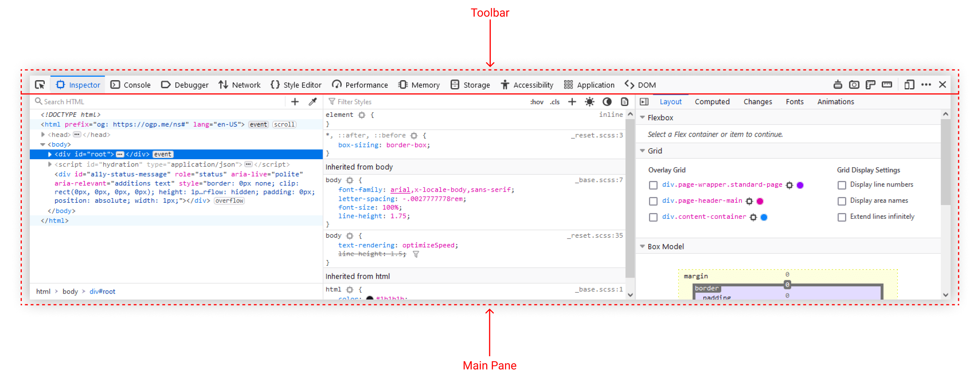Change purple grid color swatch for page-wrapper
The height and width of the screenshot is (378, 980).
pos(800,185)
